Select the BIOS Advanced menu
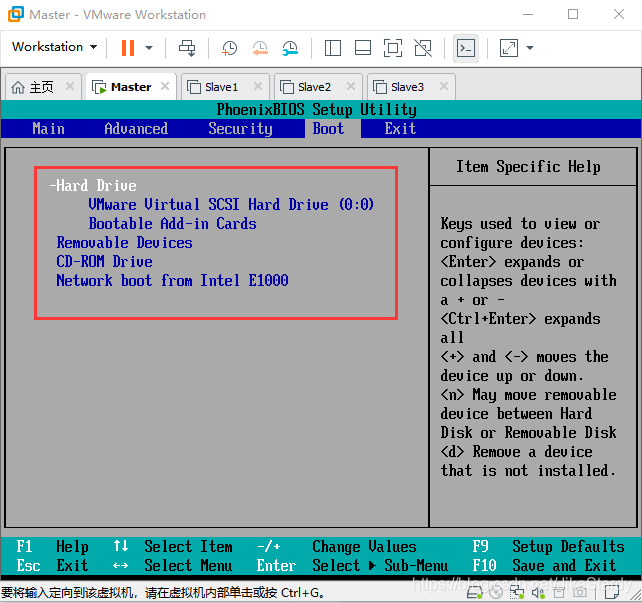The height and width of the screenshot is (603, 642). (136, 129)
